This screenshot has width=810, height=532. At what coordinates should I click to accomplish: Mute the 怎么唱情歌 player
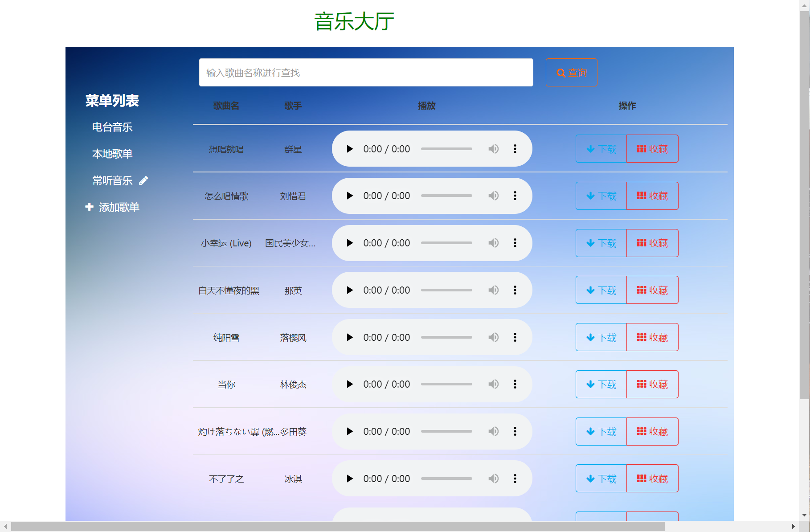[493, 196]
